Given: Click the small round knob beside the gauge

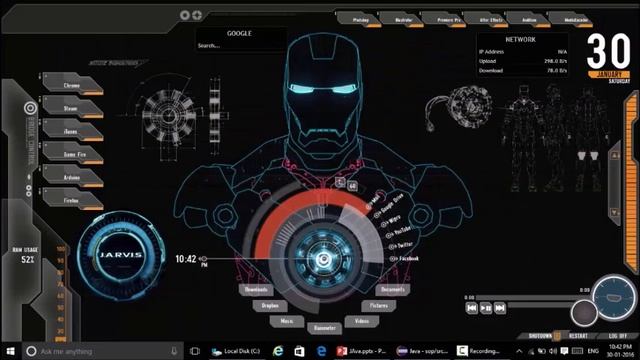Looking at the screenshot, I should pos(584,312).
